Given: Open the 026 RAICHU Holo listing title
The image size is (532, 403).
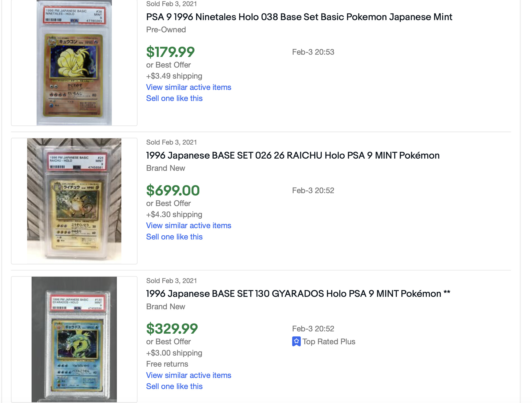Looking at the screenshot, I should coord(293,155).
